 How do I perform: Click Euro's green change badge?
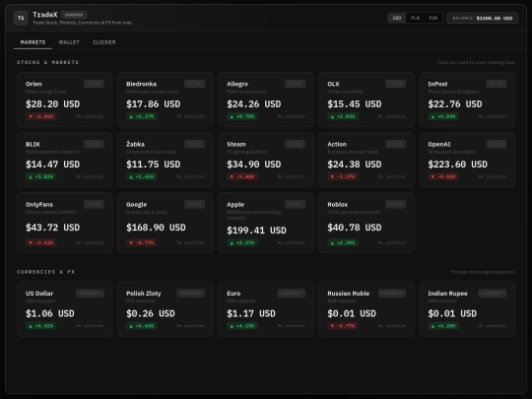tap(242, 326)
